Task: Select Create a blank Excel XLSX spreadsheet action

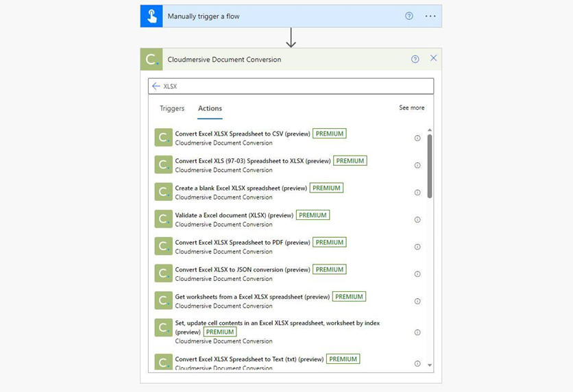Action: point(287,192)
